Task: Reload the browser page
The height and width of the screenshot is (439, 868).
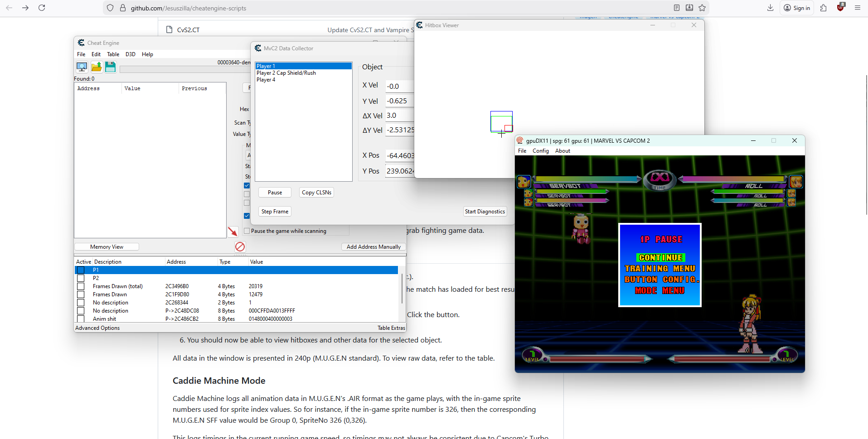Action: [x=42, y=8]
